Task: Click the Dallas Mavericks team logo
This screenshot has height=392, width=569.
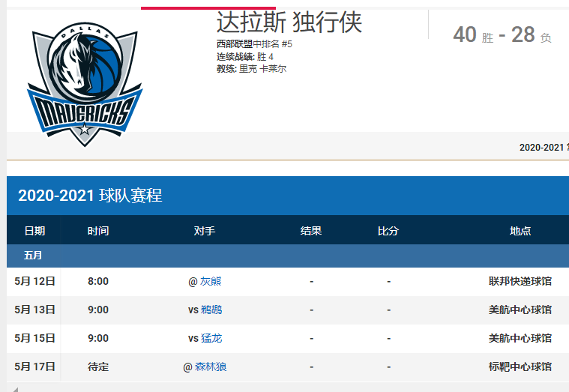Action: (x=84, y=84)
